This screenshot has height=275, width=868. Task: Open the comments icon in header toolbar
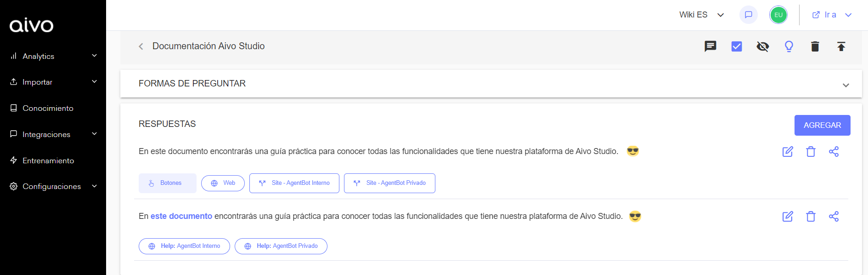point(710,46)
